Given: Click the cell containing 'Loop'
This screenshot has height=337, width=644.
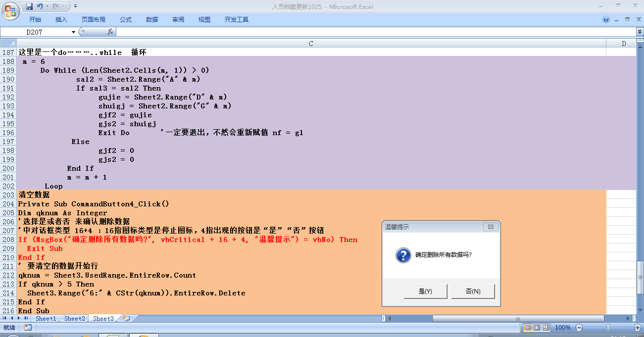Looking at the screenshot, I should click(x=311, y=186).
